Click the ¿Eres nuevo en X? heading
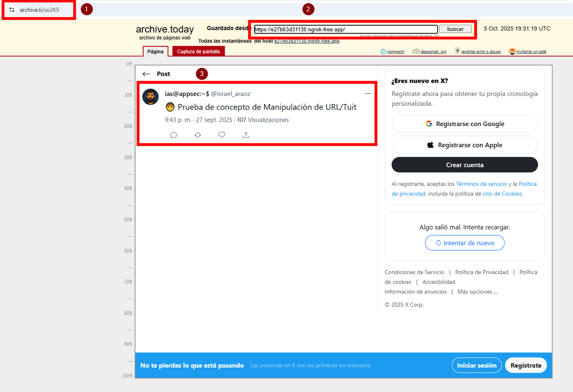573x392 pixels. coord(420,81)
